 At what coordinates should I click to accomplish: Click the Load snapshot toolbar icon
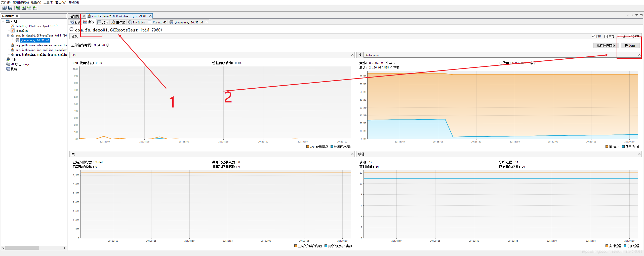pos(5,8)
